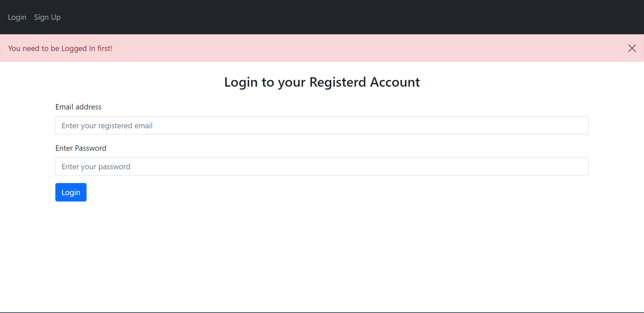Click the "Enter Password" field label

[80, 148]
